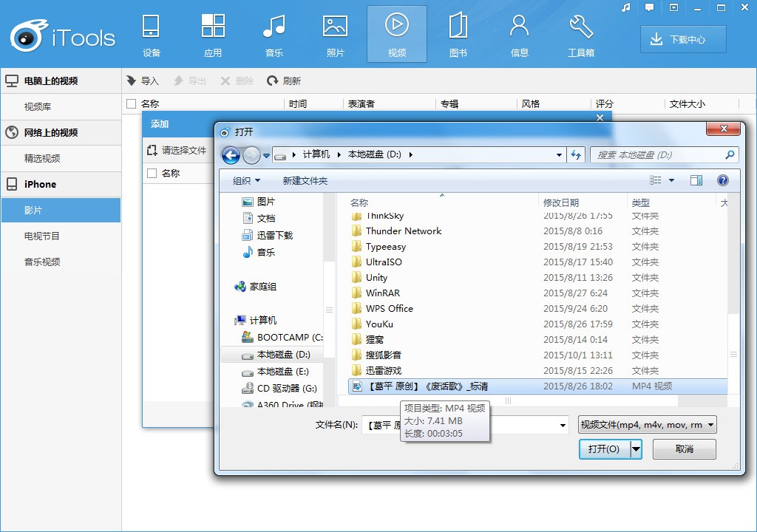Screen dimensions: 757x532
Task: Open the 图书 (Books) section icon
Action: (x=458, y=27)
